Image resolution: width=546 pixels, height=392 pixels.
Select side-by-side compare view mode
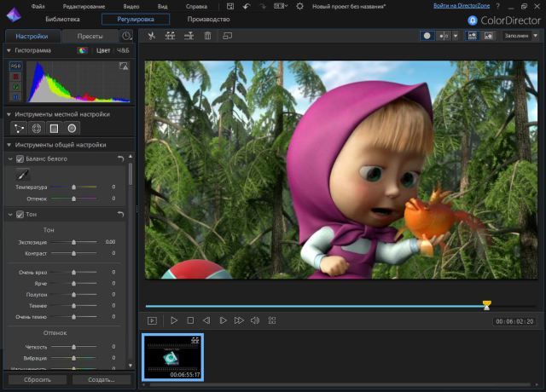[444, 36]
